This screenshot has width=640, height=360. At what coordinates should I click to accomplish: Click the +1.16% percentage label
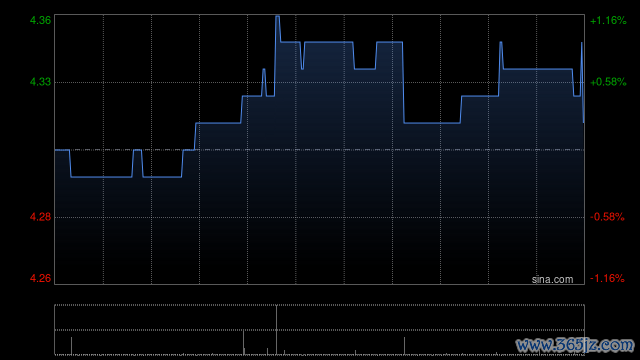point(608,20)
